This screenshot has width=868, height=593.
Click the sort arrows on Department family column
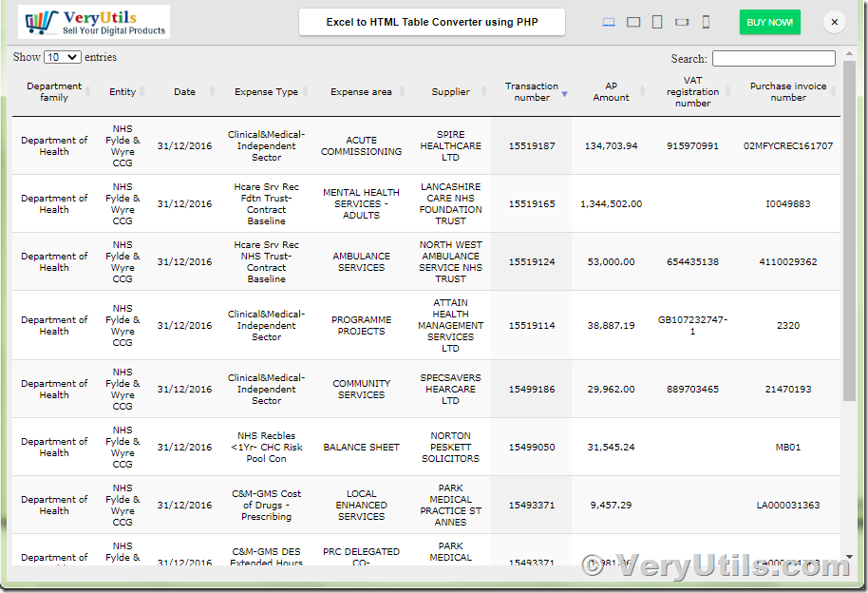pyautogui.click(x=88, y=92)
